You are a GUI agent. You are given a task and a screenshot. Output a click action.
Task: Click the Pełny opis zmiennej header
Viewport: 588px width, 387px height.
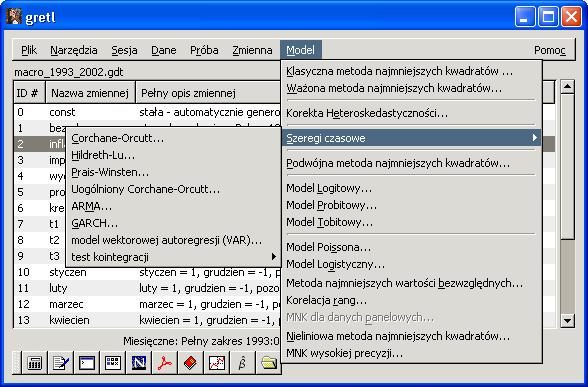click(208, 93)
